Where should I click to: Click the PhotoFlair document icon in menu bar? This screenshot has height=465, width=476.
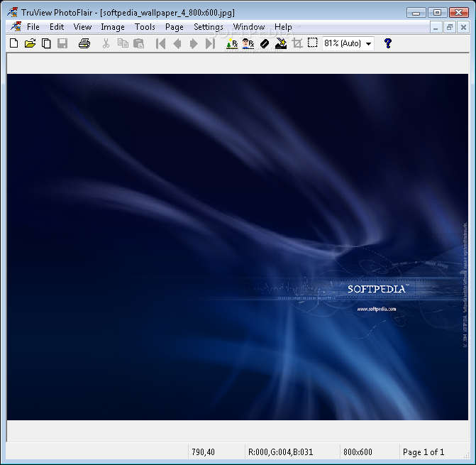pos(16,27)
